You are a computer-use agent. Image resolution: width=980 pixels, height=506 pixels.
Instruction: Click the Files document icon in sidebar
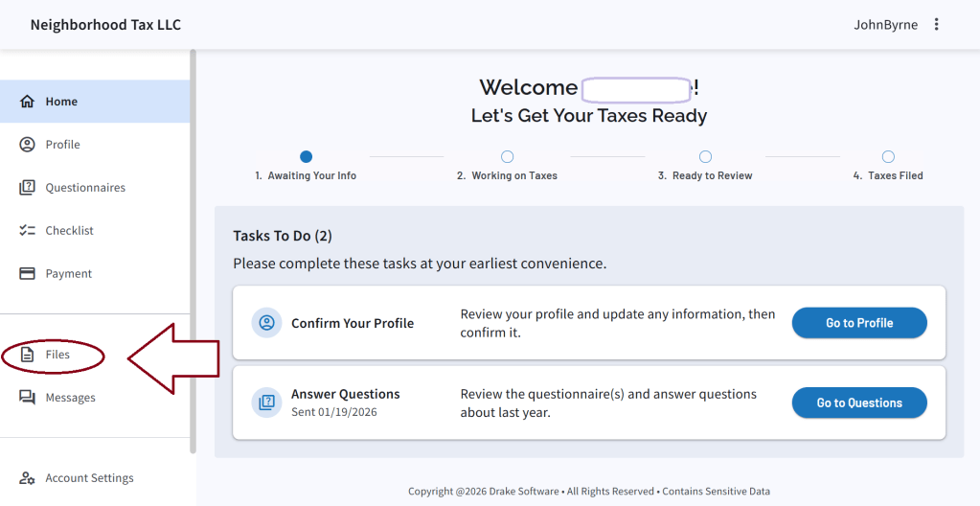tap(27, 355)
